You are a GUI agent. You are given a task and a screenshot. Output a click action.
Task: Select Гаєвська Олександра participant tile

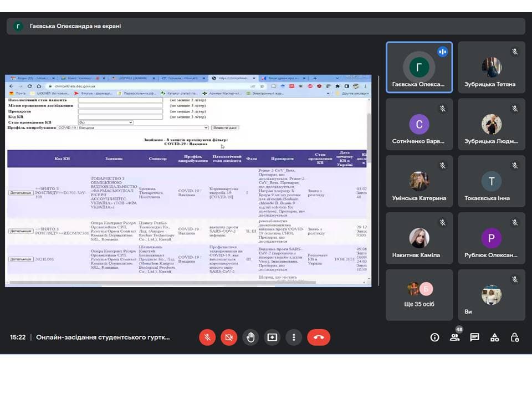pyautogui.click(x=419, y=67)
